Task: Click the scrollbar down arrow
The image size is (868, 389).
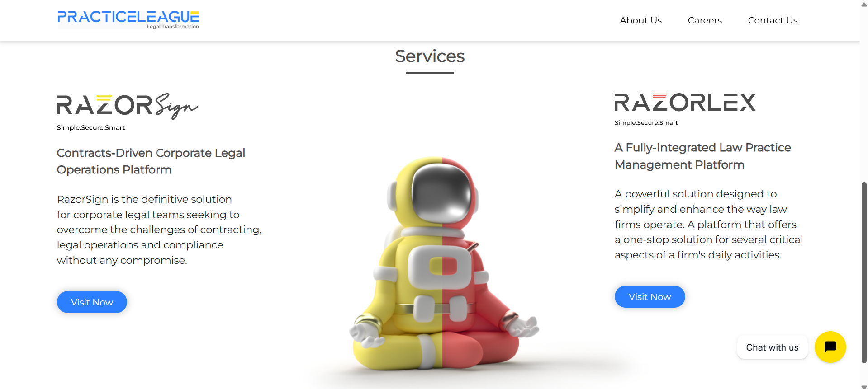Action: click(864, 386)
